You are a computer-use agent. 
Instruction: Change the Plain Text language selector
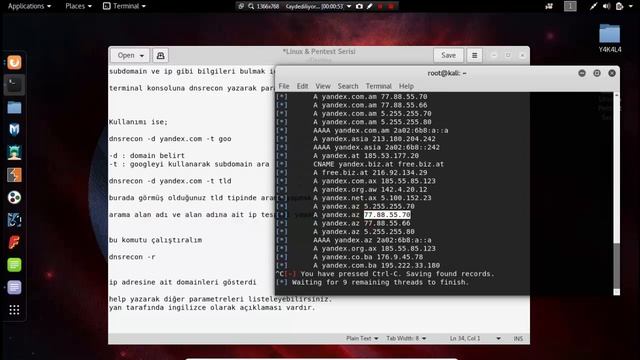(362, 338)
